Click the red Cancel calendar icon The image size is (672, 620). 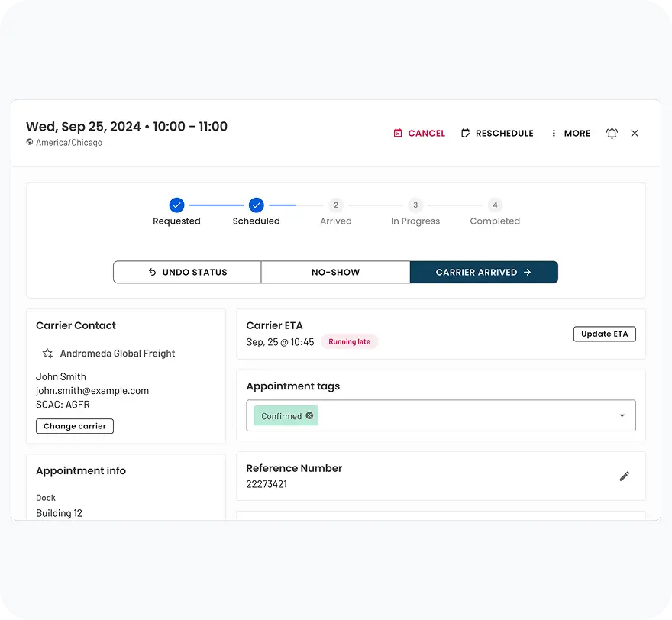pos(398,133)
